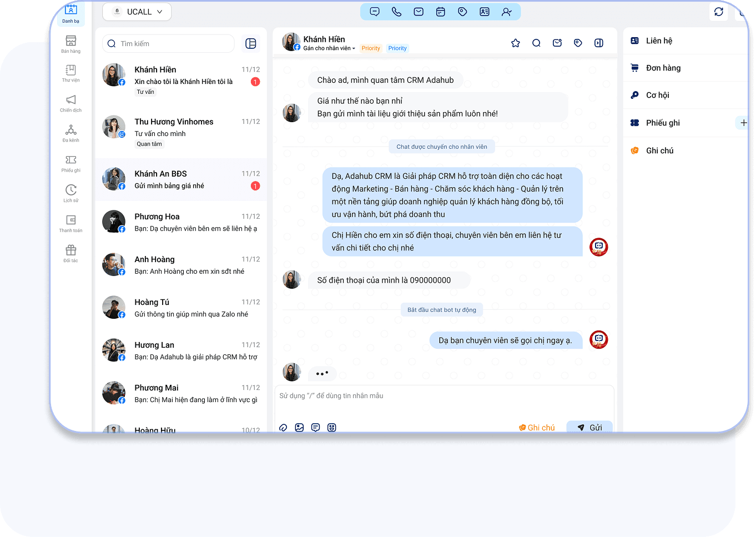Open emoji picker below message input
The height and width of the screenshot is (537, 756).
pyautogui.click(x=331, y=428)
